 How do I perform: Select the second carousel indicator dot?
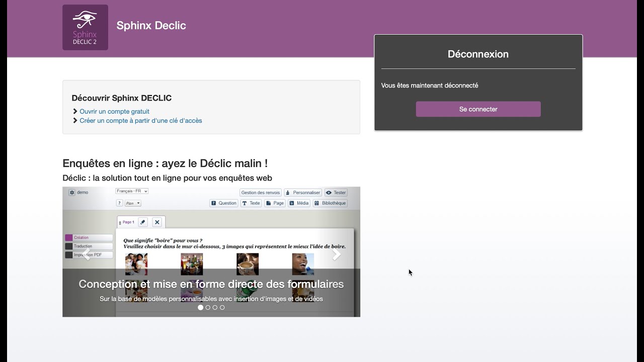click(208, 307)
